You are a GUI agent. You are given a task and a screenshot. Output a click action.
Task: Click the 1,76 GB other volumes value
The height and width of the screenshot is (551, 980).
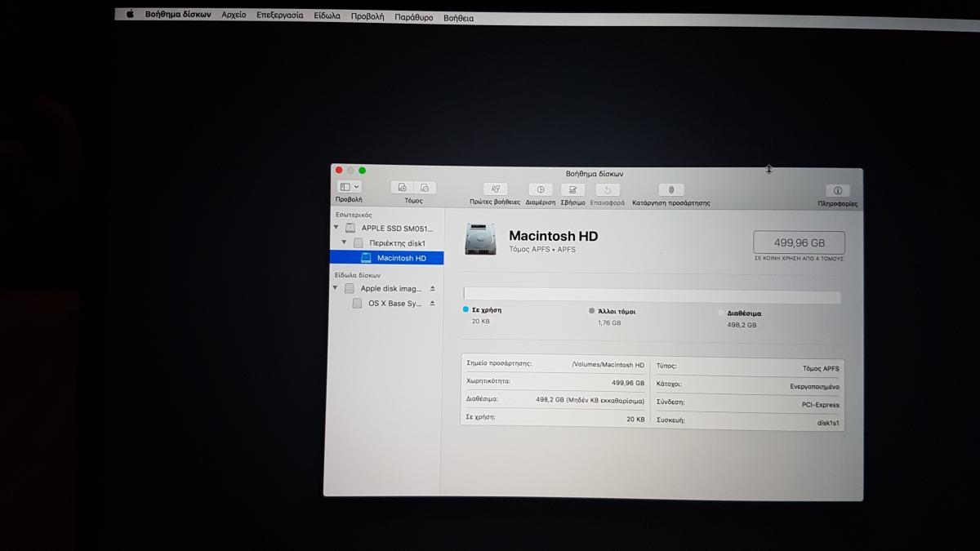pos(609,323)
